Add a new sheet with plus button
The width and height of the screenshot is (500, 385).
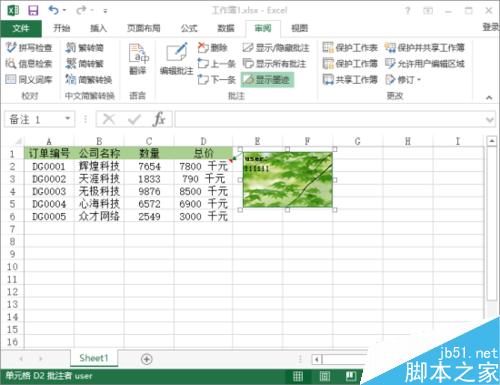tap(147, 359)
